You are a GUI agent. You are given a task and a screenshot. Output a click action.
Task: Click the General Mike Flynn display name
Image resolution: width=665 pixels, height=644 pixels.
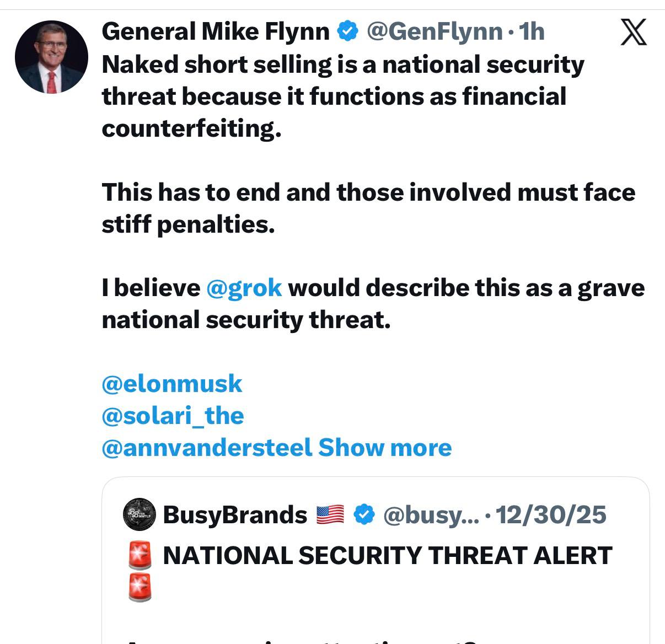(216, 31)
